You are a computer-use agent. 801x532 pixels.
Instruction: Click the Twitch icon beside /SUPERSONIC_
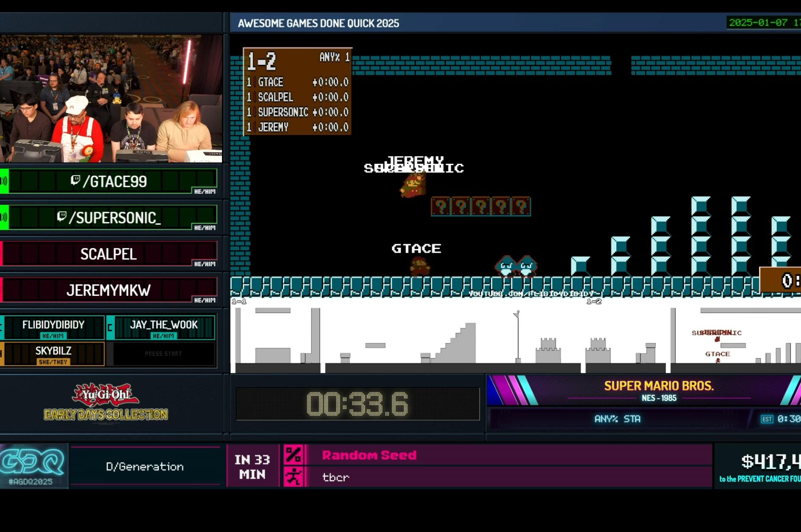(62, 217)
